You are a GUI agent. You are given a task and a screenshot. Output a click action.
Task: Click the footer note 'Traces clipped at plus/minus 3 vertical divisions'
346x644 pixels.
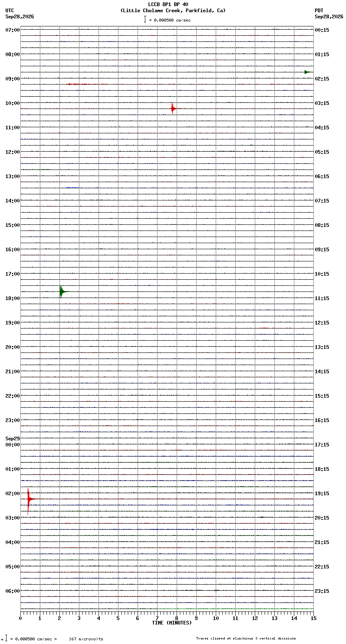click(x=246, y=638)
